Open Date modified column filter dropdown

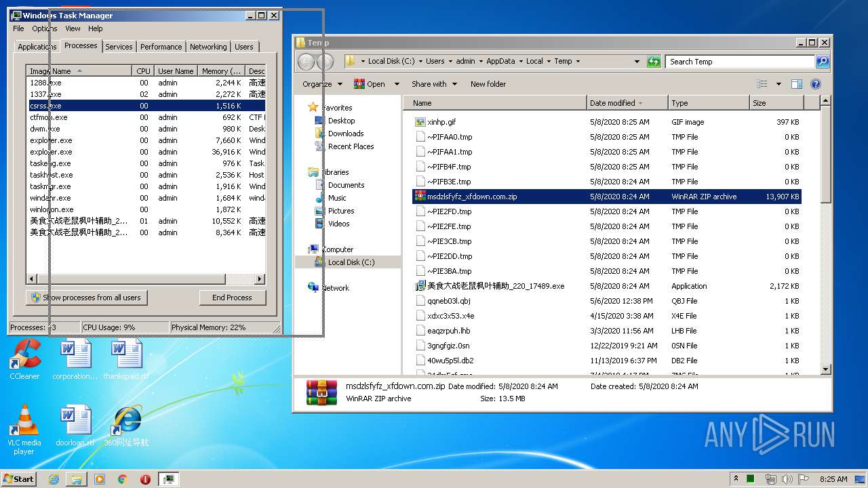click(642, 103)
